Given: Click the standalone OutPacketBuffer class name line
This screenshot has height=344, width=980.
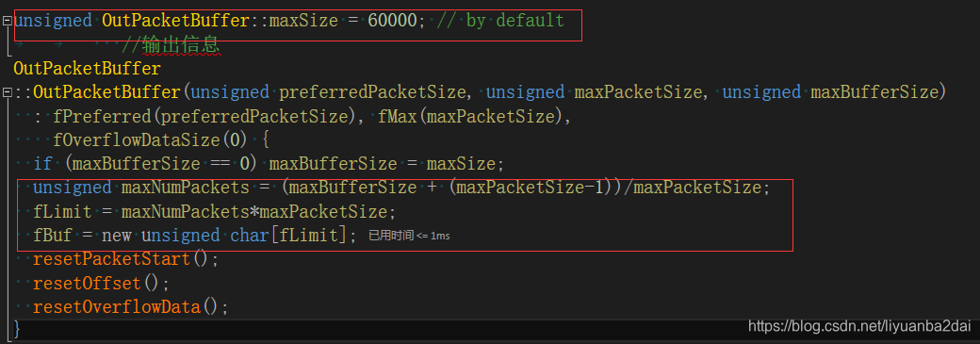Looking at the screenshot, I should coord(87,68).
